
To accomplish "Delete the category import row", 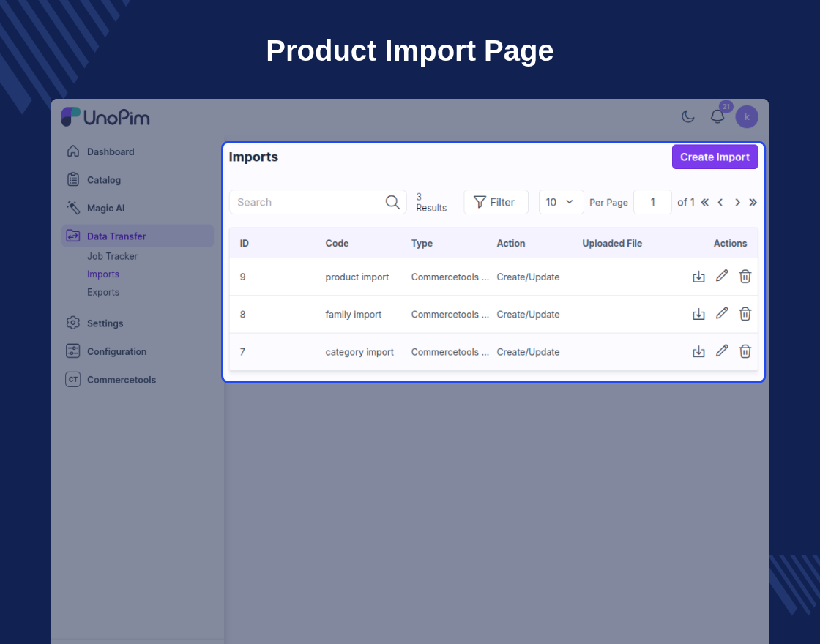I will (745, 352).
